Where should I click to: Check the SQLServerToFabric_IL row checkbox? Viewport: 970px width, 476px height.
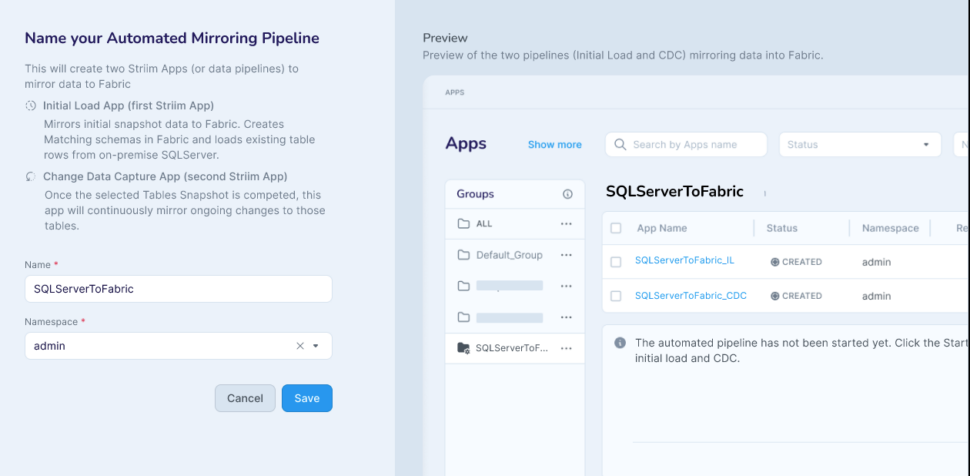click(616, 262)
